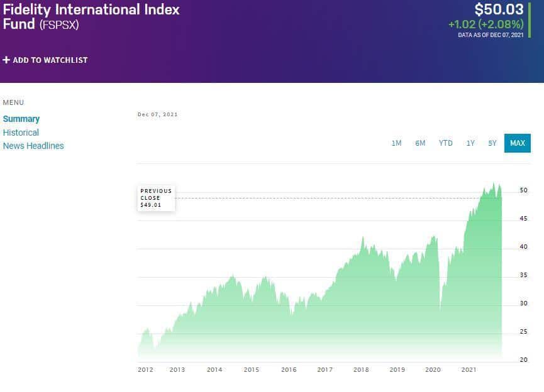This screenshot has width=544, height=392.
Task: Click the (FSPSX) ticker symbol
Action: 59,25
